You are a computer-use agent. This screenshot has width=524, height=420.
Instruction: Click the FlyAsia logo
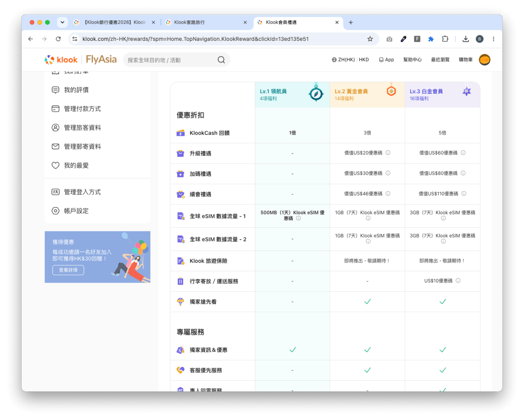tap(101, 60)
